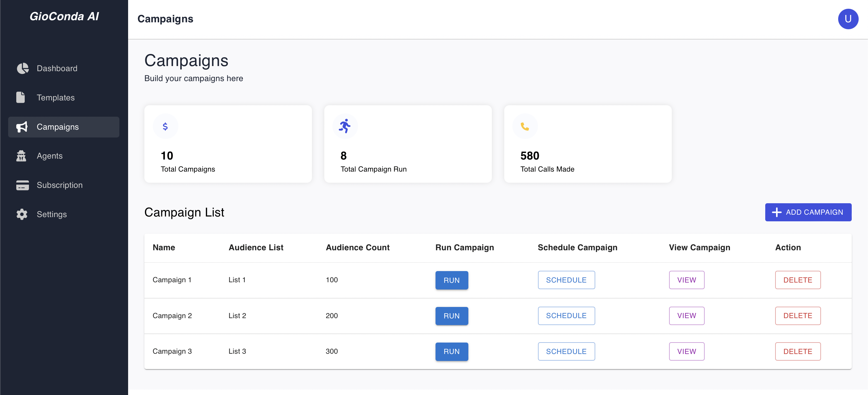Click the ADD CAMPAIGN button
The image size is (868, 395).
pyautogui.click(x=808, y=212)
